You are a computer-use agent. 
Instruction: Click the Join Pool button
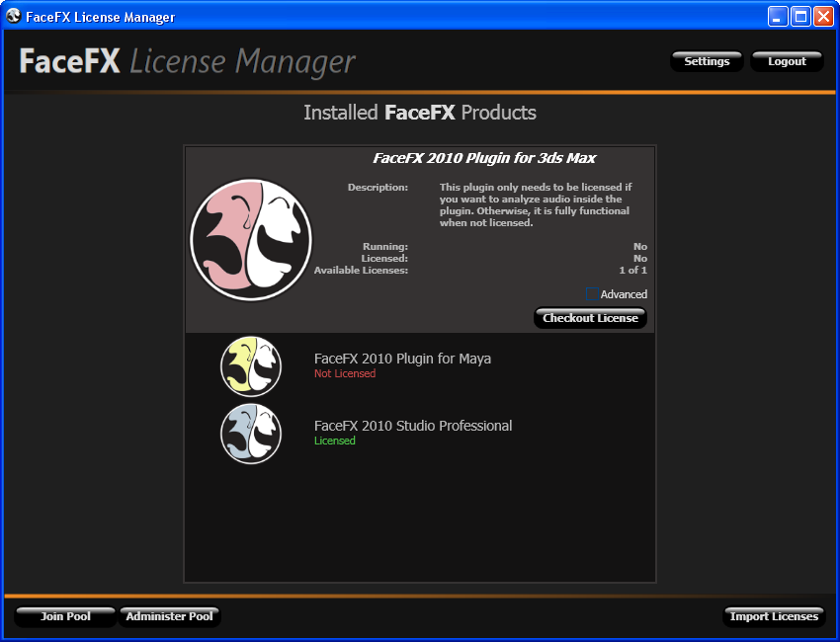coord(65,616)
